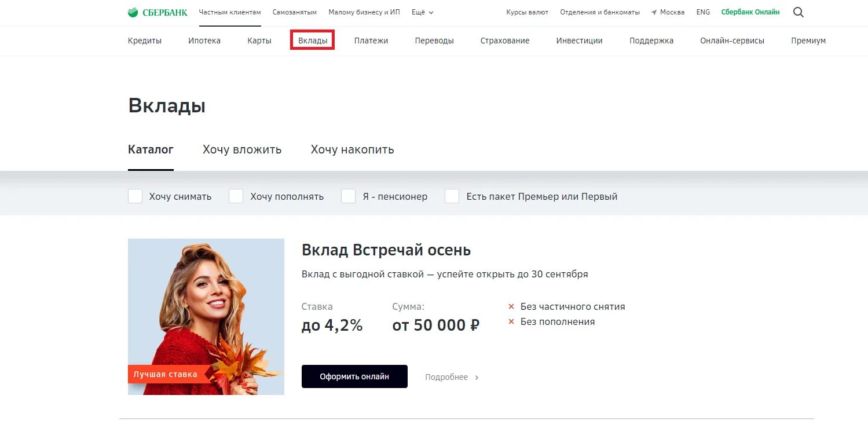Switch language to ENG
The width and height of the screenshot is (868, 439).
pyautogui.click(x=703, y=12)
